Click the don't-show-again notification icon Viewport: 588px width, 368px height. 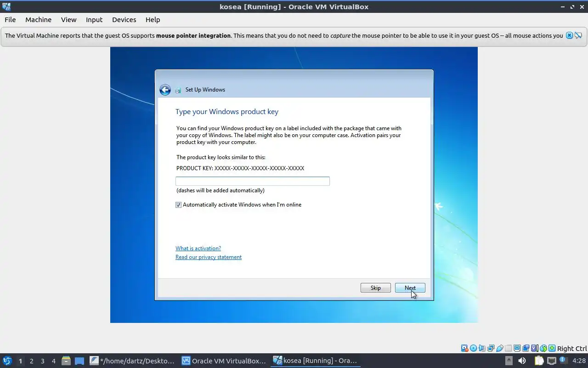[x=578, y=35]
